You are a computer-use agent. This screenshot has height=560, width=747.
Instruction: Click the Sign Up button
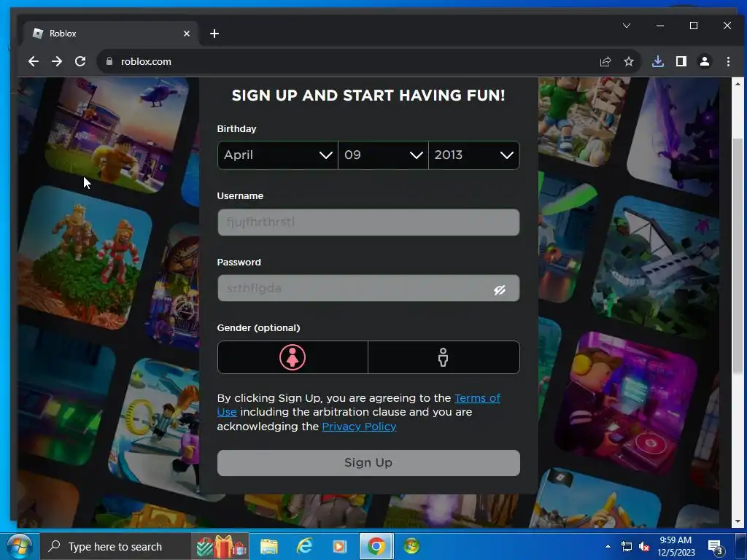pos(368,463)
